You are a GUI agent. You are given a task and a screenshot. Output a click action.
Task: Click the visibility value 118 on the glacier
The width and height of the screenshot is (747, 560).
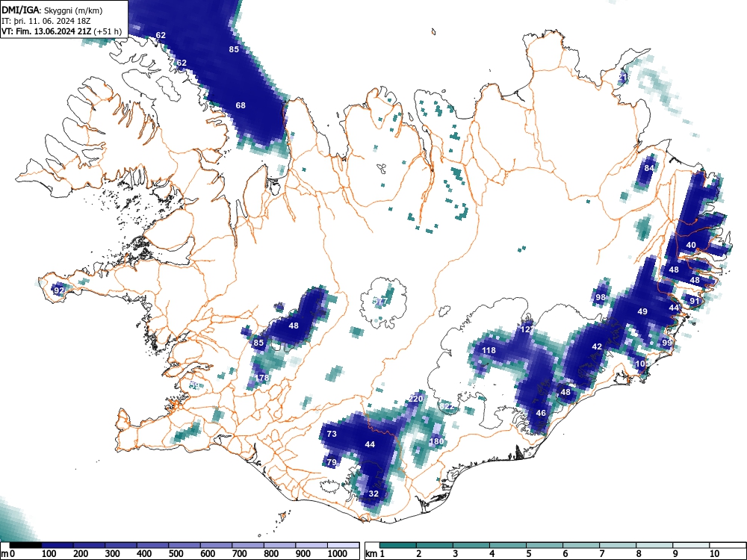(x=489, y=350)
